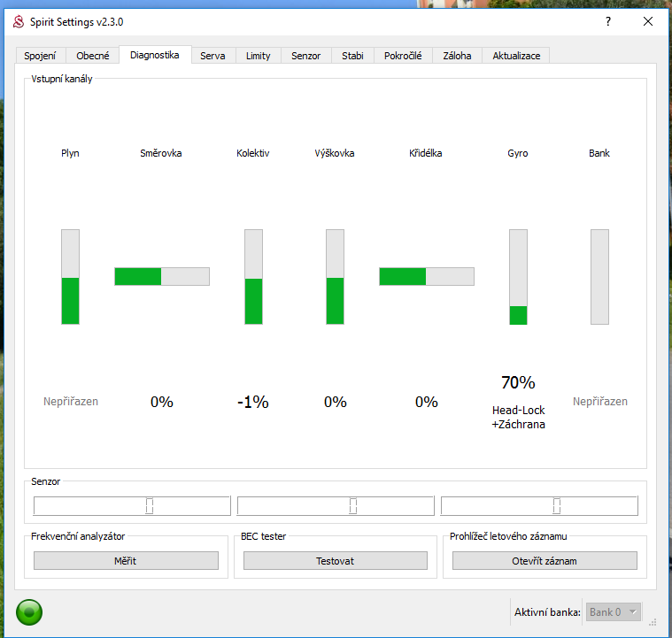Open the Pokročilé tab
This screenshot has height=638, width=672.
coord(403,56)
